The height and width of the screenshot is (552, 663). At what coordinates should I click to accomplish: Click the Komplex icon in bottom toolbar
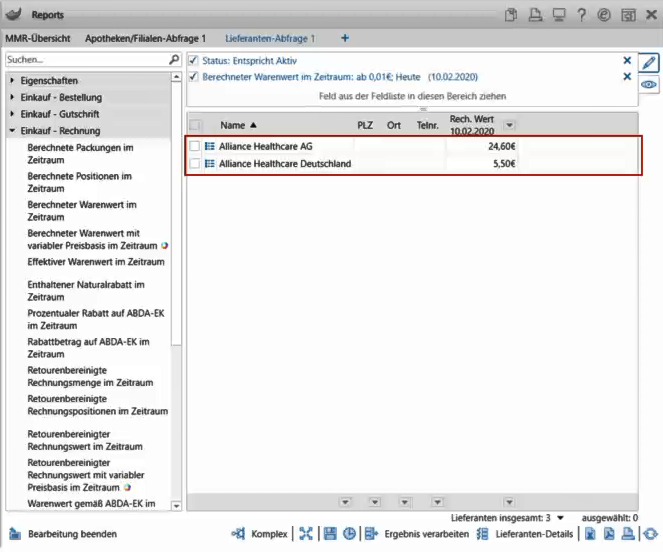238,534
